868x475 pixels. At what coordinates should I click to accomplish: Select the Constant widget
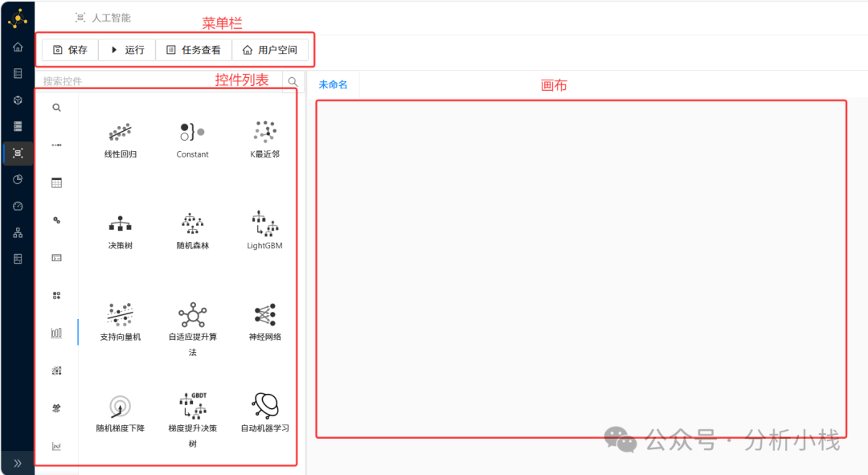(x=193, y=140)
